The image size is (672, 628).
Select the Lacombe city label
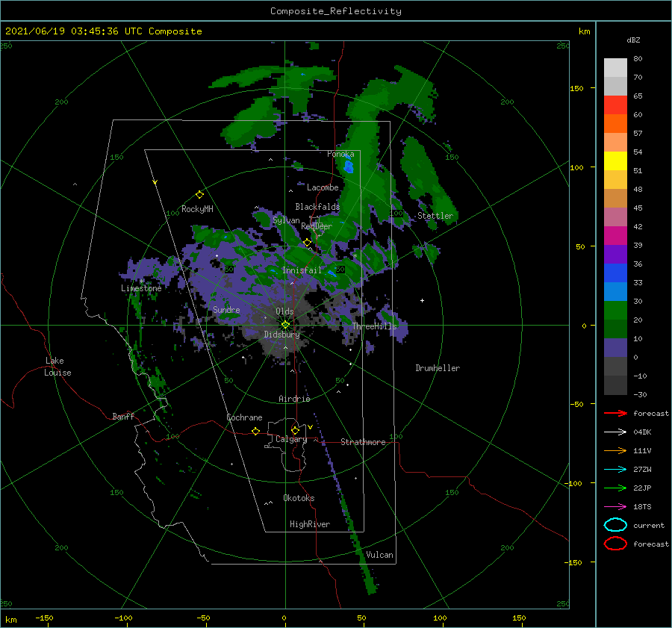(x=323, y=187)
